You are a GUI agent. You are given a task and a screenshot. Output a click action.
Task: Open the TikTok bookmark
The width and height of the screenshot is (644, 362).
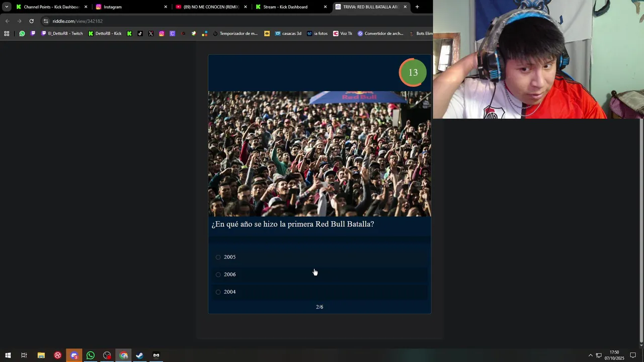click(x=140, y=34)
